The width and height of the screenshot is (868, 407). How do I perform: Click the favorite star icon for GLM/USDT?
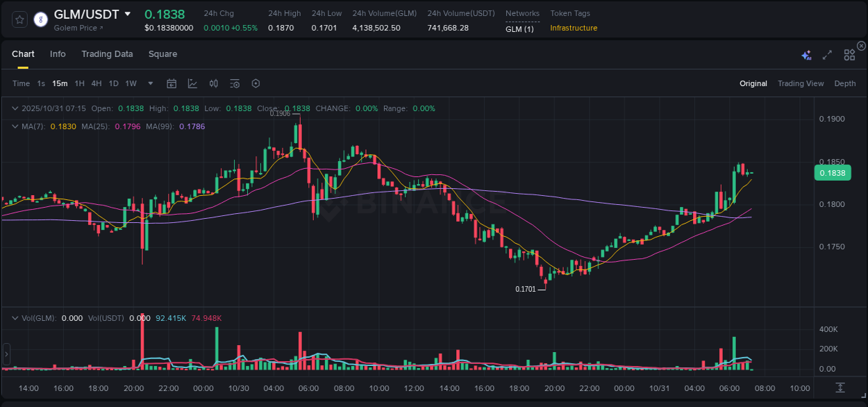21,20
